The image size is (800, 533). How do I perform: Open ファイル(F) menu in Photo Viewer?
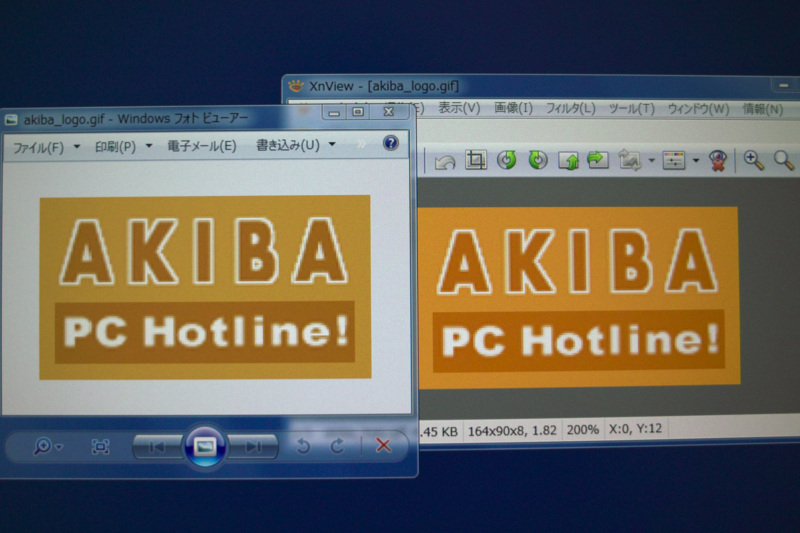tap(38, 148)
